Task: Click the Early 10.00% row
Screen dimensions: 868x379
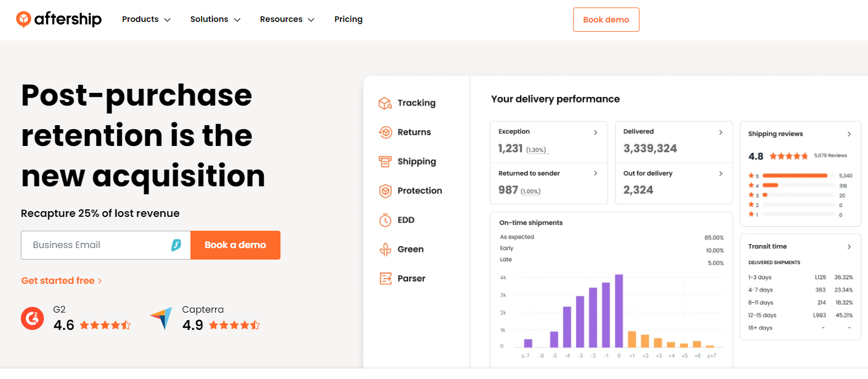Action: click(x=612, y=249)
